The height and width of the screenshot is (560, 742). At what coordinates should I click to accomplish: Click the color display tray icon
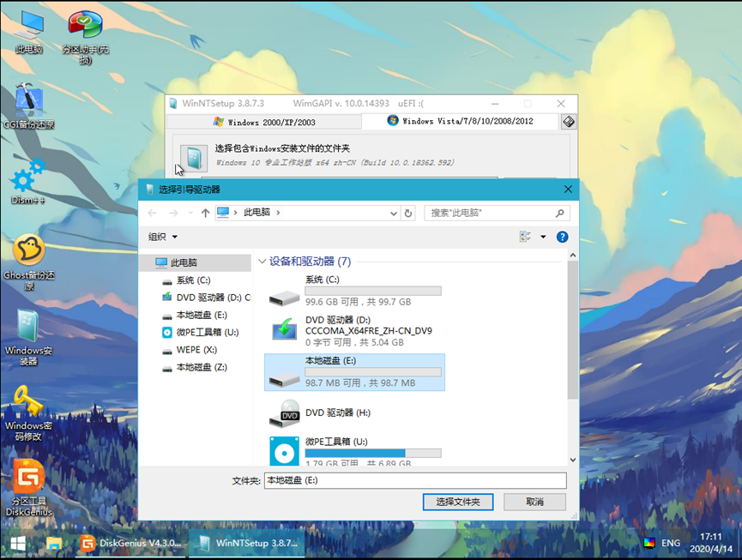(649, 543)
